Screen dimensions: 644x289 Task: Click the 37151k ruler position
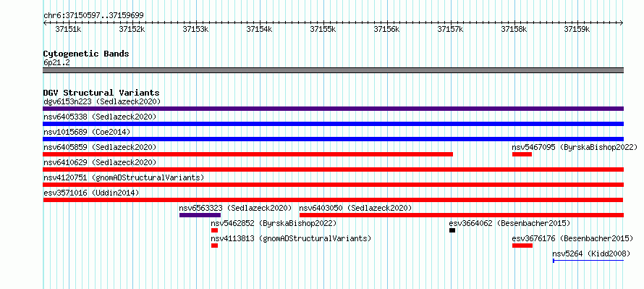69,29
